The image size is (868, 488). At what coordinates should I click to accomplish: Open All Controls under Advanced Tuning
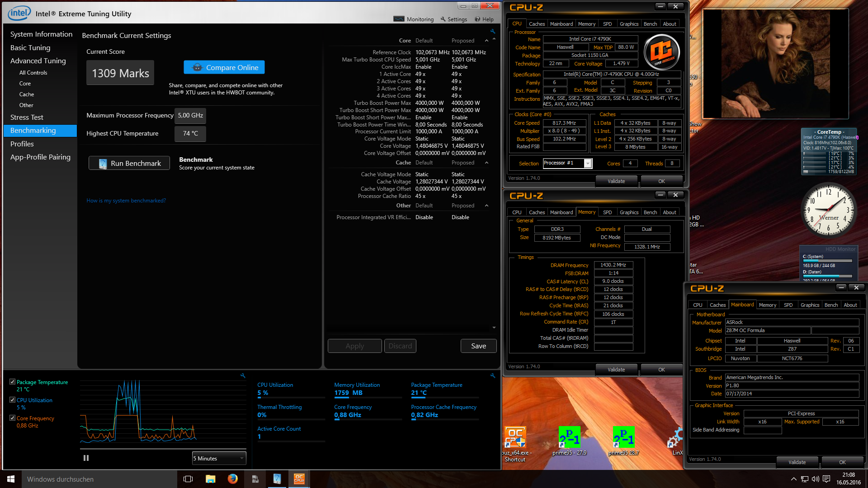[x=33, y=73]
